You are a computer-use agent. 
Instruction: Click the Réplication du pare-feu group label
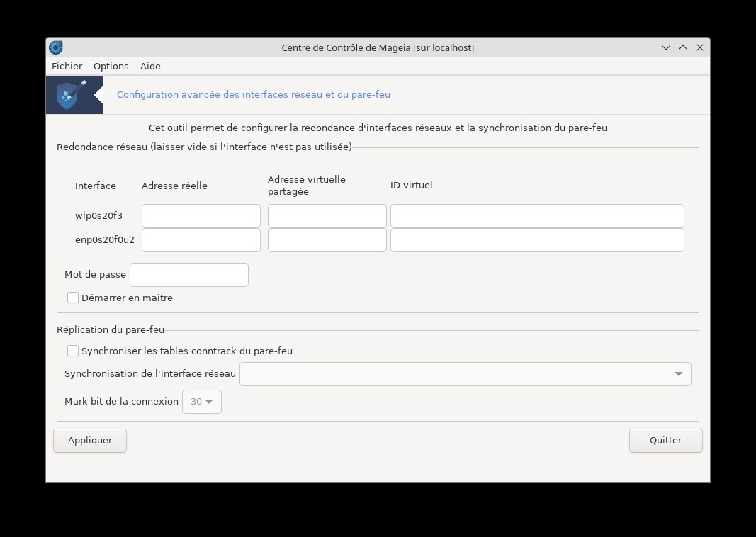pos(111,329)
